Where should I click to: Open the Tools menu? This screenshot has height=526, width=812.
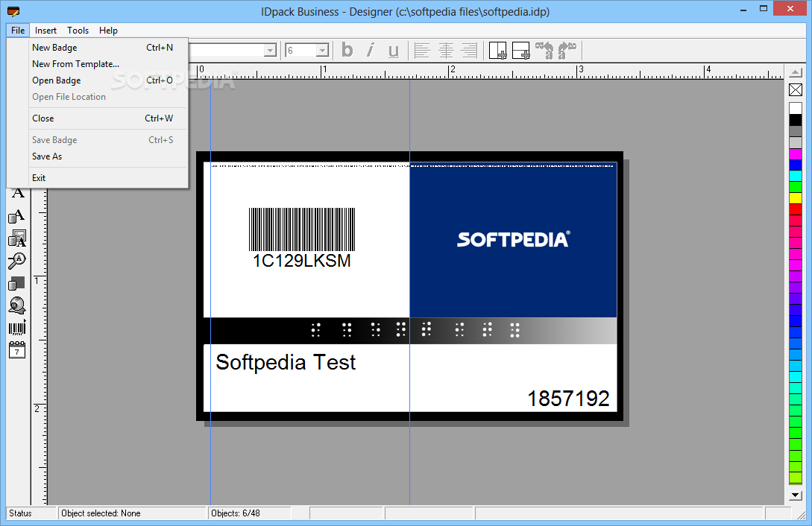pyautogui.click(x=78, y=30)
